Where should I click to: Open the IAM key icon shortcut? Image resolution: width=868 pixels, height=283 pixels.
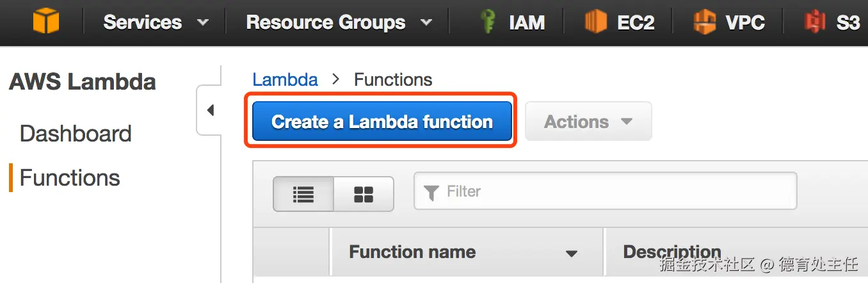click(x=488, y=22)
